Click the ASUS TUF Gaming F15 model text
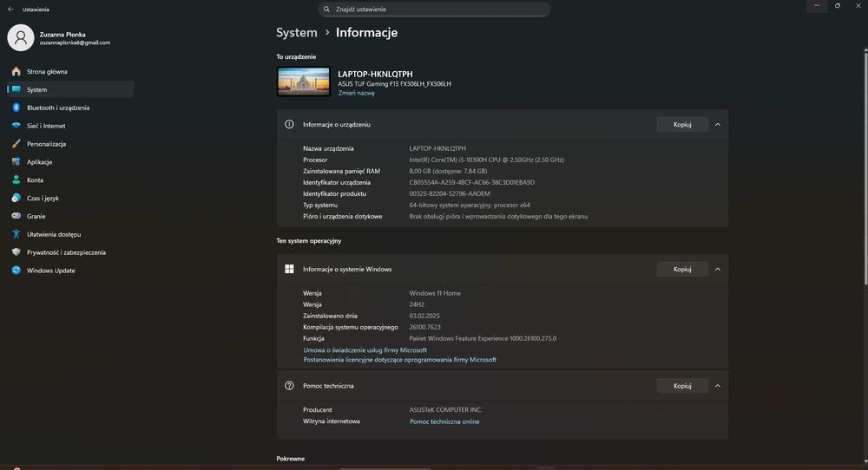Viewport: 868px width, 470px height. (394, 84)
